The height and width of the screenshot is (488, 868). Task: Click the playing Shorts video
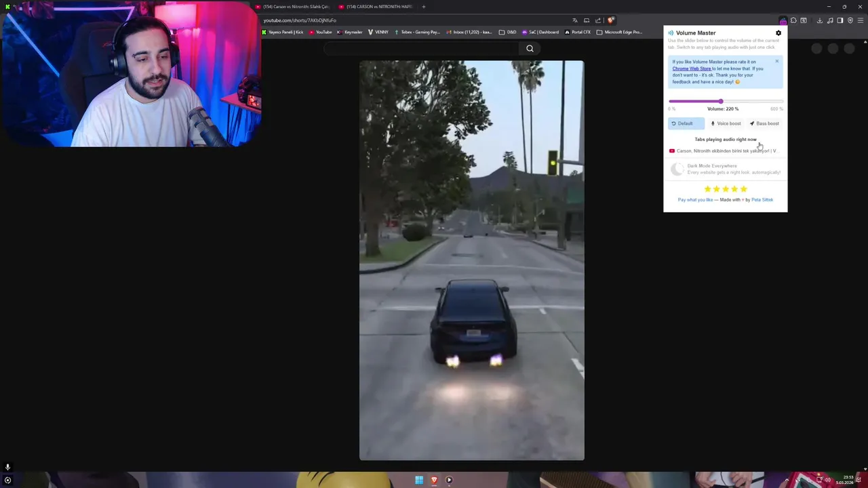tap(471, 260)
